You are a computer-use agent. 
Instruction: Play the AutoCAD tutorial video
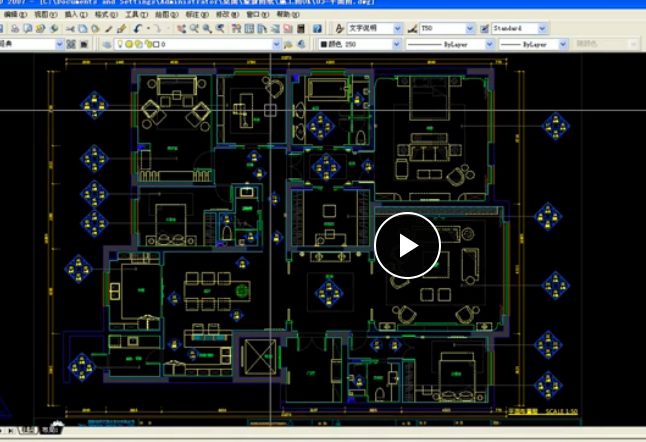click(407, 246)
